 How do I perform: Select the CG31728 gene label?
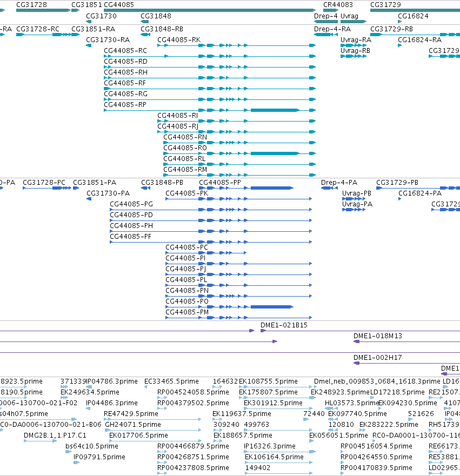point(31,4)
